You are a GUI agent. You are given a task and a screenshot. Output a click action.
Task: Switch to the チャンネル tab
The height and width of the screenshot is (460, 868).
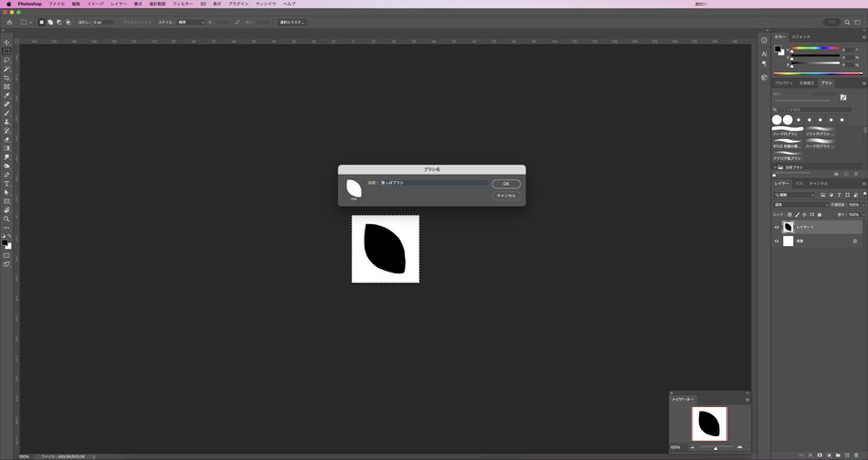click(x=818, y=184)
